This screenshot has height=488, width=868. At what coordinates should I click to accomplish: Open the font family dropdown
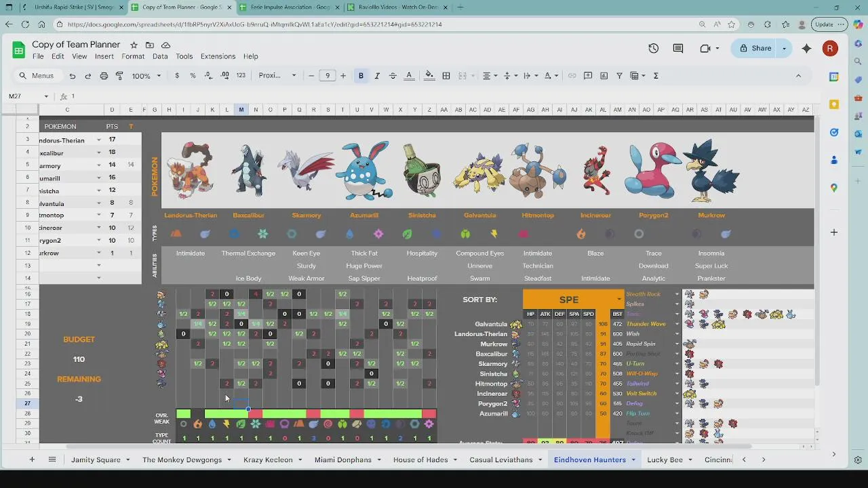pos(277,76)
